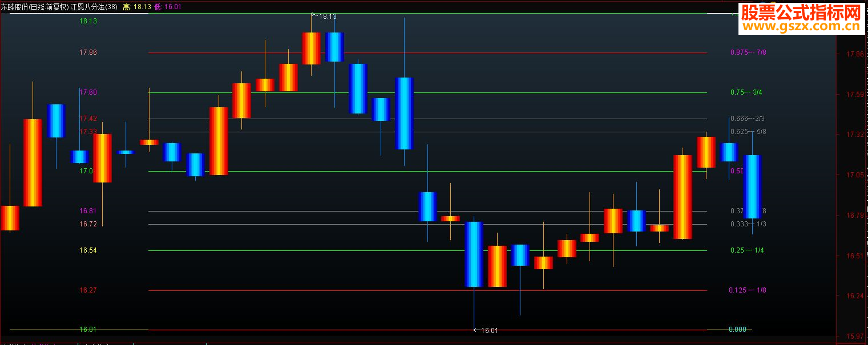Click the magenta 低: 16.01 header value
The width and height of the screenshot is (868, 345).
click(x=168, y=7)
